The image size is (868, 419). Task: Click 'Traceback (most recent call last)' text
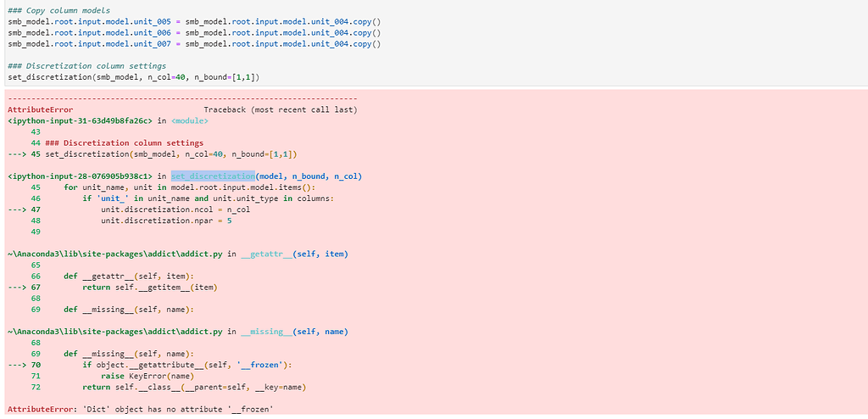[x=280, y=110]
